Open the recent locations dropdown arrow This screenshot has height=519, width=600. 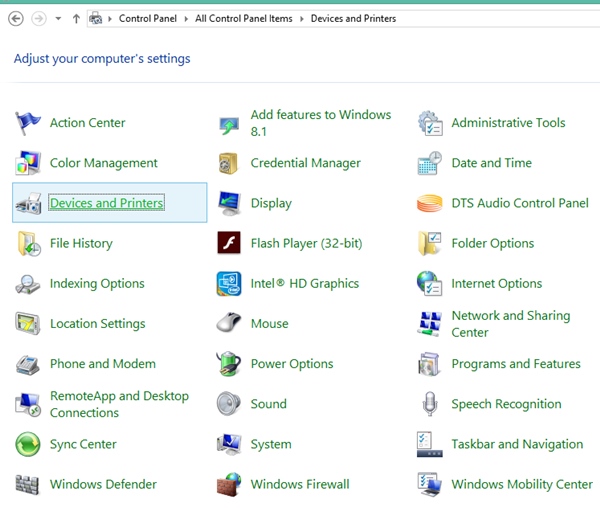click(58, 18)
